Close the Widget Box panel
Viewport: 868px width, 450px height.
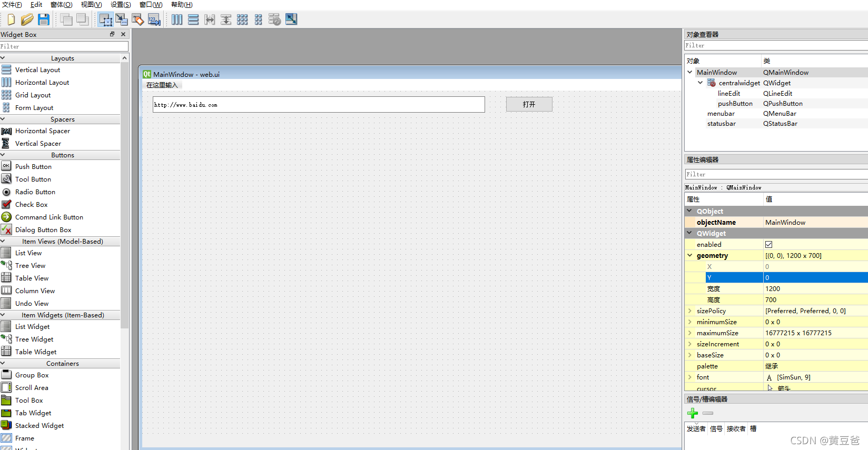point(123,34)
